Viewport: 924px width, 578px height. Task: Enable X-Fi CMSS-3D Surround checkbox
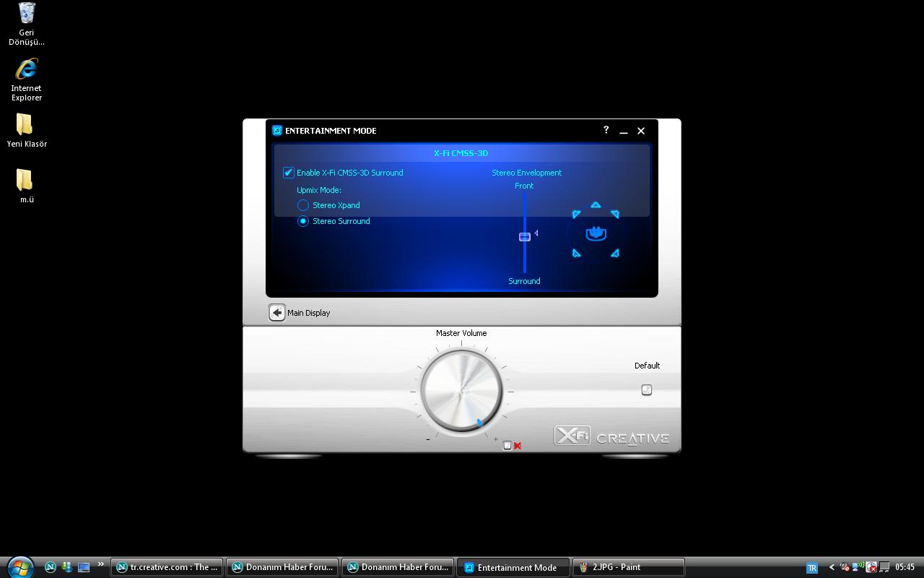(x=288, y=173)
